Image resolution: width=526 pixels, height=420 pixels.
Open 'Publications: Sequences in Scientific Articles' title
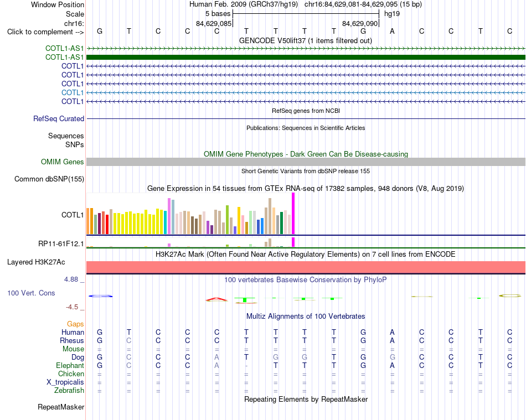coord(306,128)
